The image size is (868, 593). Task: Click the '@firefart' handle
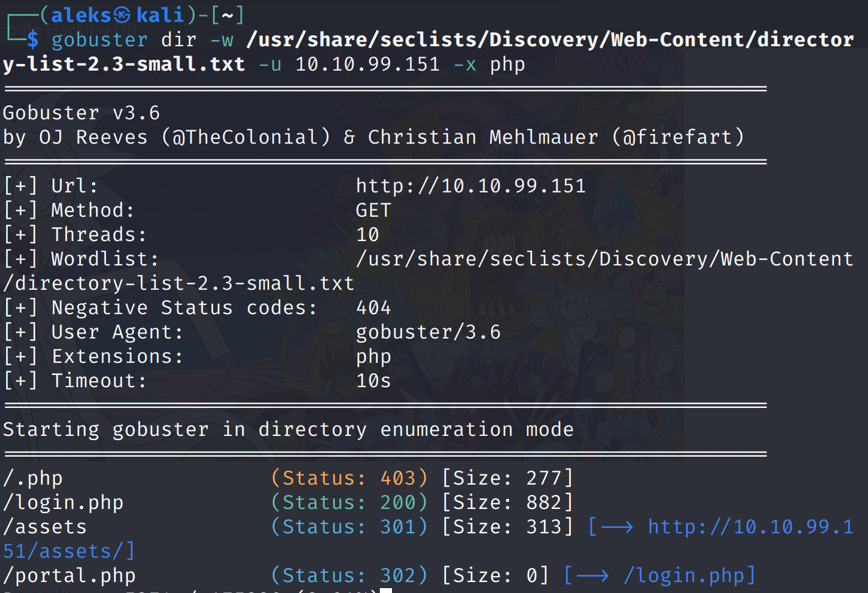(678, 137)
